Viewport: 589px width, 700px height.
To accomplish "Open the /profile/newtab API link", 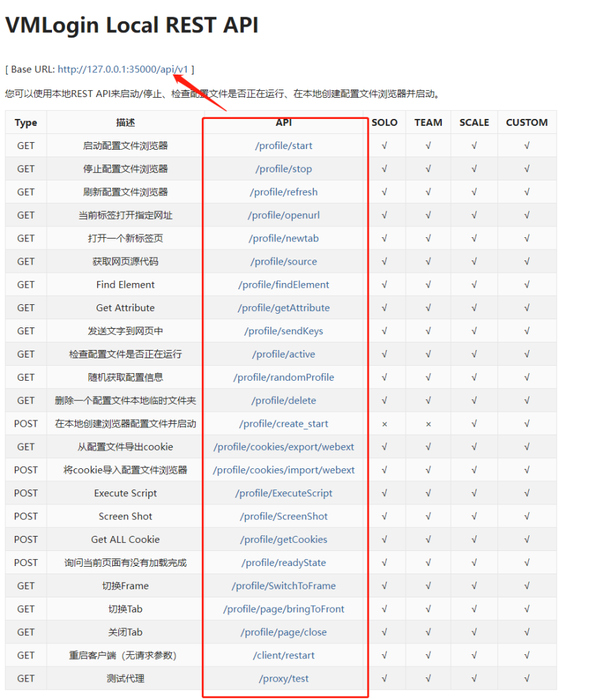I will (283, 239).
